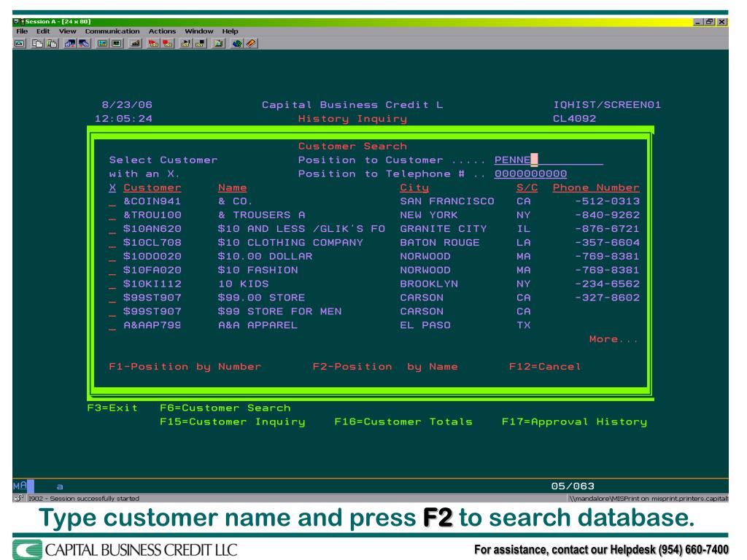Click city SAN FRANCISCO
Image resolution: width=747 pixels, height=560 pixels.
coord(447,201)
